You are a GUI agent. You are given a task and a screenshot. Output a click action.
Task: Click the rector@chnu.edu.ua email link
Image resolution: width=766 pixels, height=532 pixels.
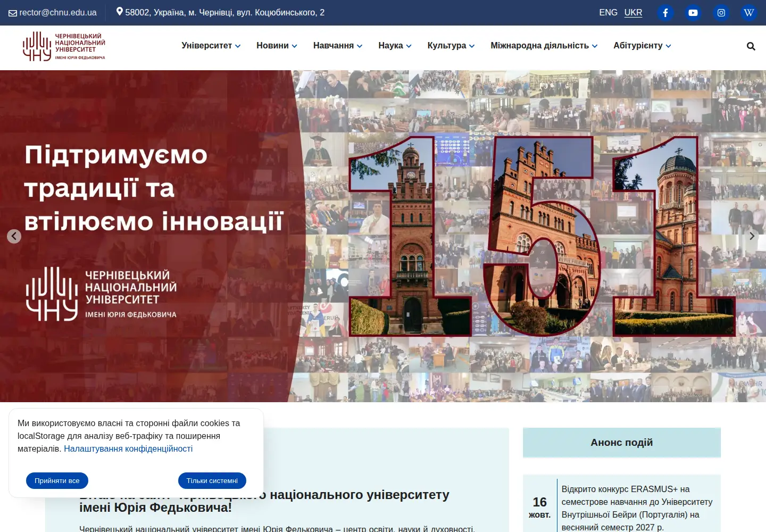coord(58,12)
